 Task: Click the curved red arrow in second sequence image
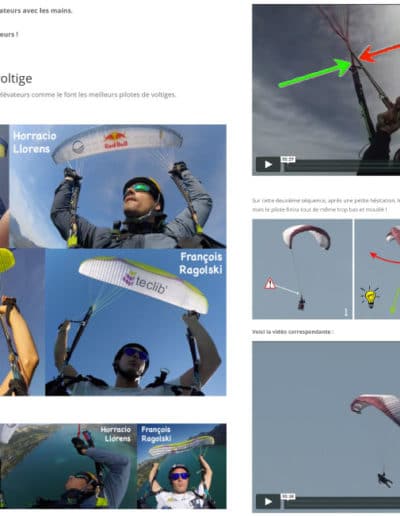coord(385,258)
